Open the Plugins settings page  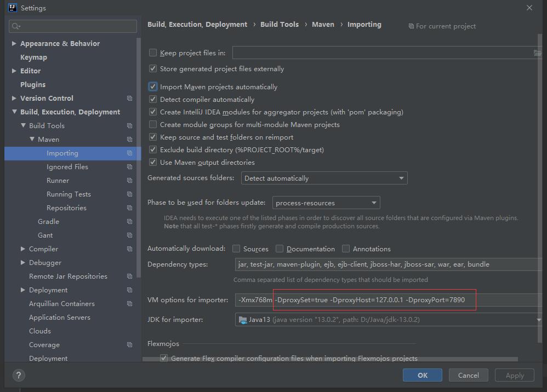pyautogui.click(x=33, y=85)
